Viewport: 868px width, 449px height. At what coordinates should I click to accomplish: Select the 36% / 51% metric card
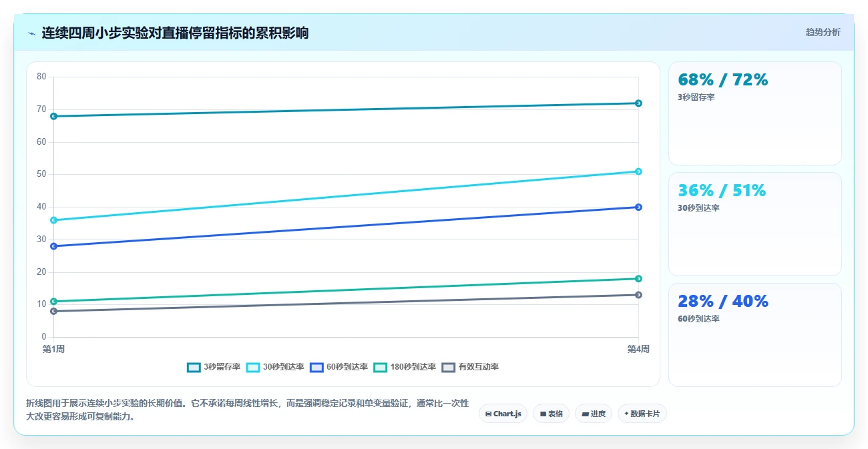(754, 224)
